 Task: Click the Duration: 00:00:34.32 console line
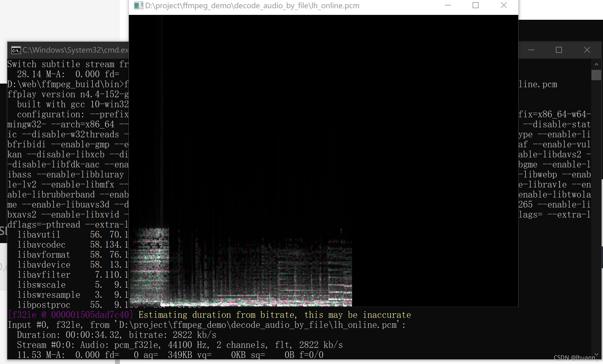(116, 335)
